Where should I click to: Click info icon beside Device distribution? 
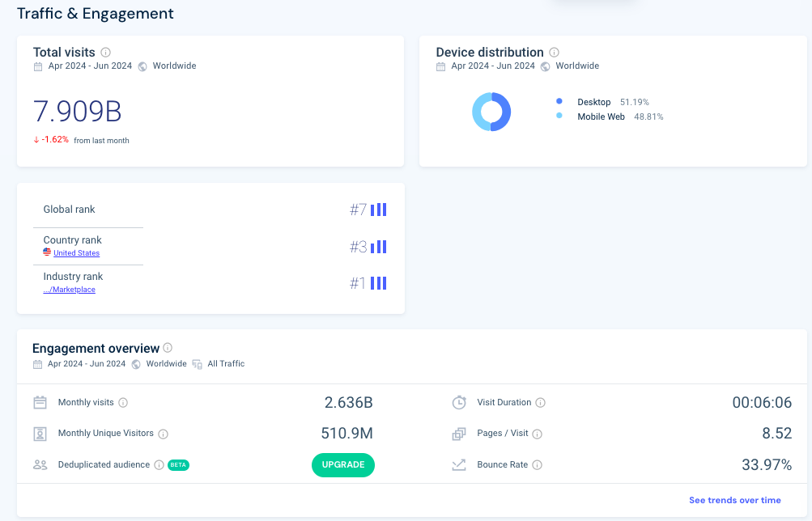[555, 53]
